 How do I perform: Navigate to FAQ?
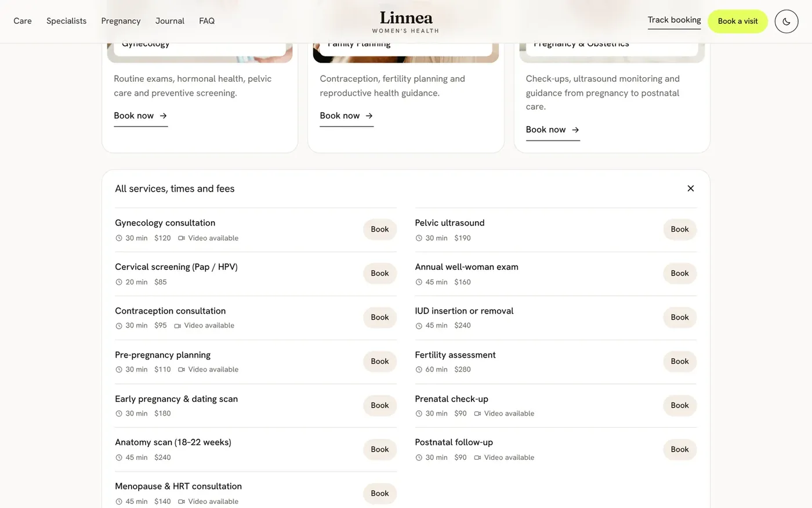click(x=206, y=21)
